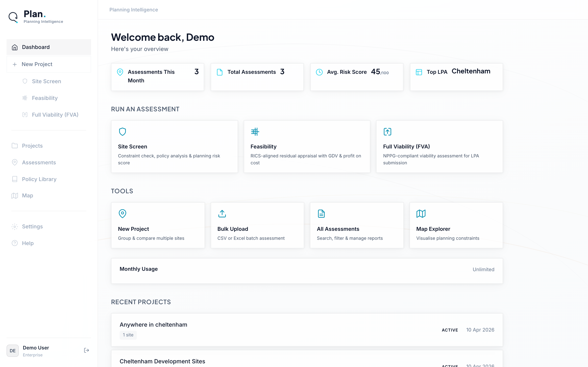Click the logout arrow next to Demo User
Viewport: 588px width, 367px height.
point(86,350)
